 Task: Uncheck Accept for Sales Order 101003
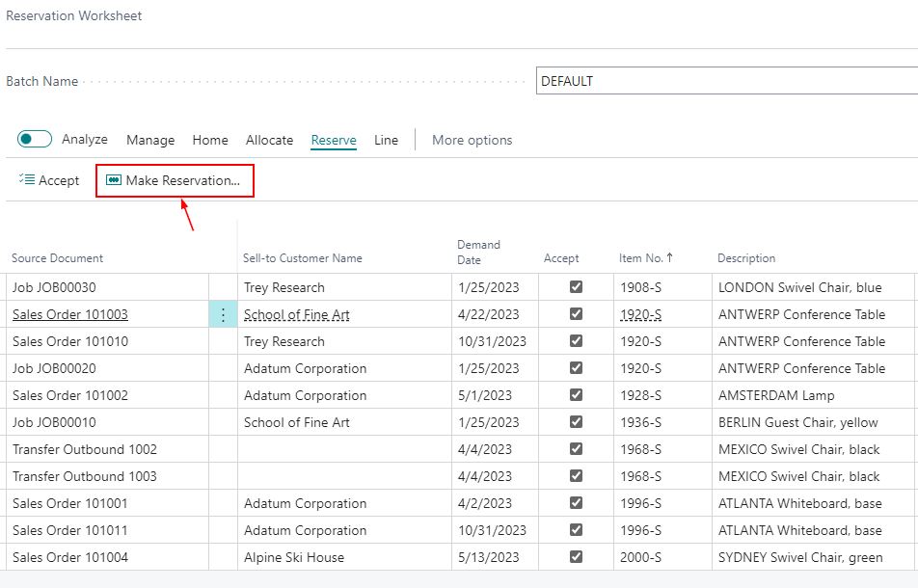576,313
